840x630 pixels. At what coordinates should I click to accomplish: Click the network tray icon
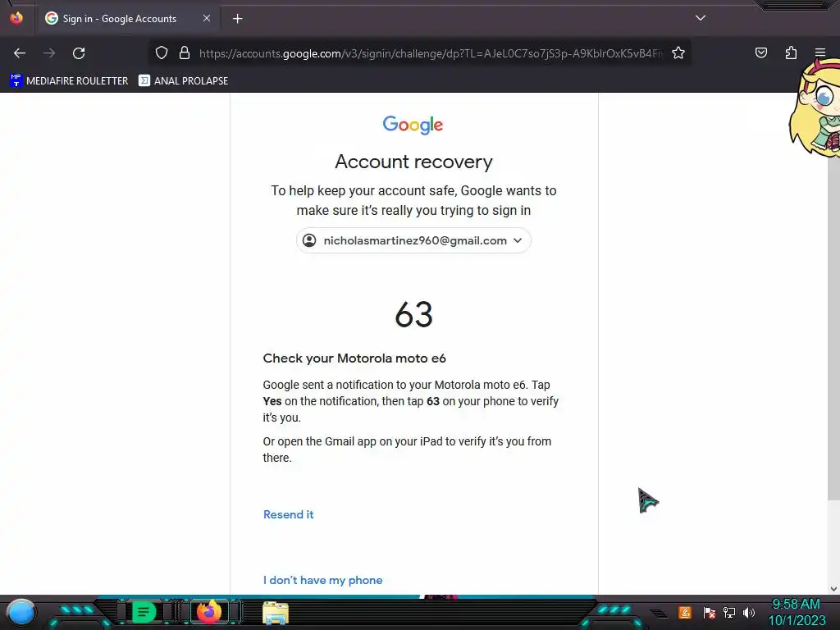[x=729, y=612]
